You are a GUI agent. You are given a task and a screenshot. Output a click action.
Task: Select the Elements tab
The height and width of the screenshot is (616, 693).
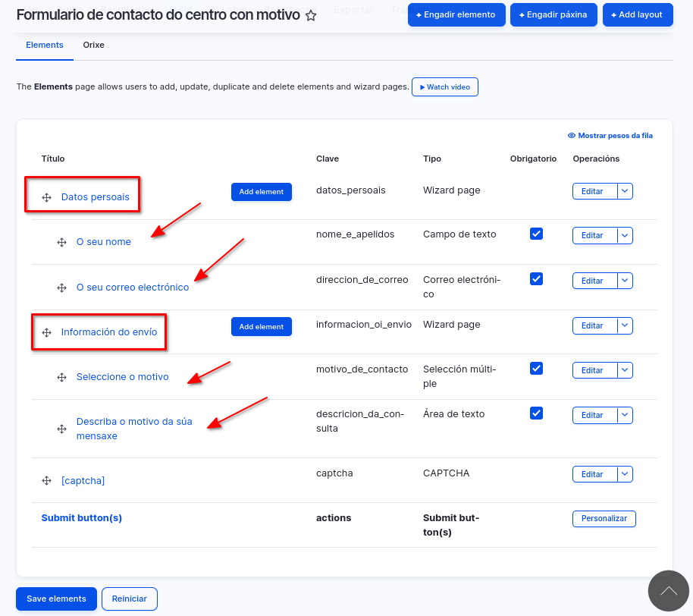point(45,45)
